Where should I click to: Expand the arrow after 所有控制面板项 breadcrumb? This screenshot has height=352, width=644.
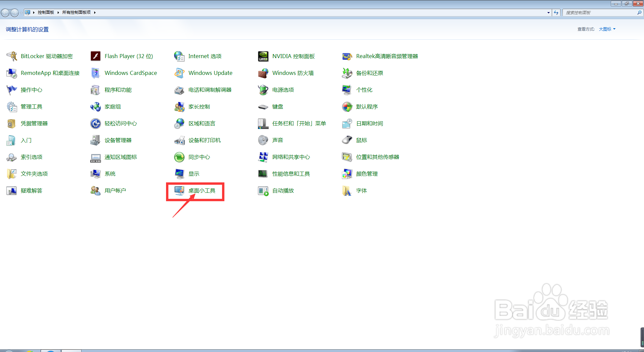click(x=95, y=12)
